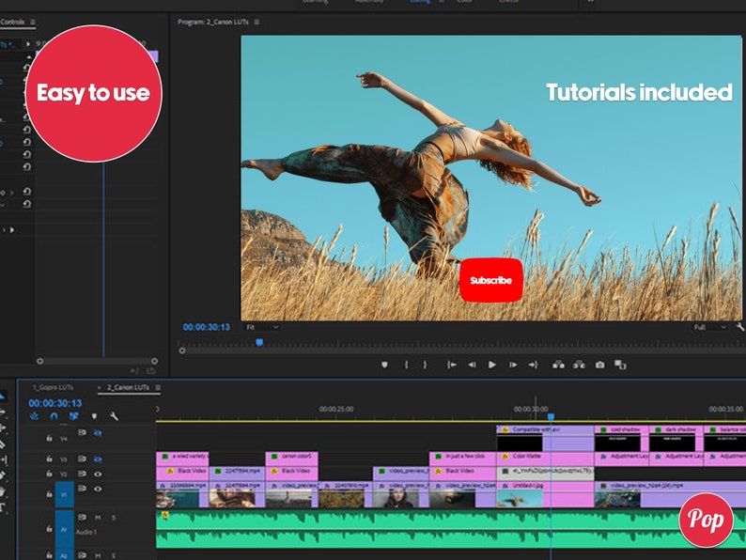
Task: Open the Fit zoom level dropdown
Action: 262,327
